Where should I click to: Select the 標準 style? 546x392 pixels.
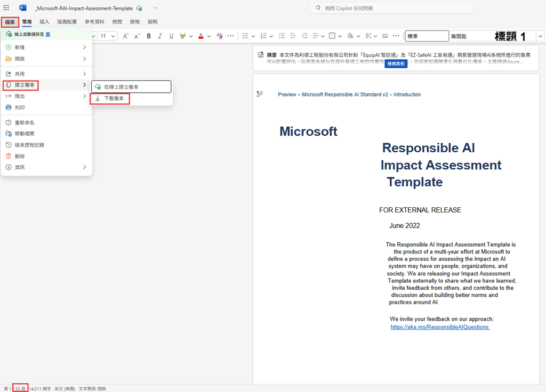427,36
